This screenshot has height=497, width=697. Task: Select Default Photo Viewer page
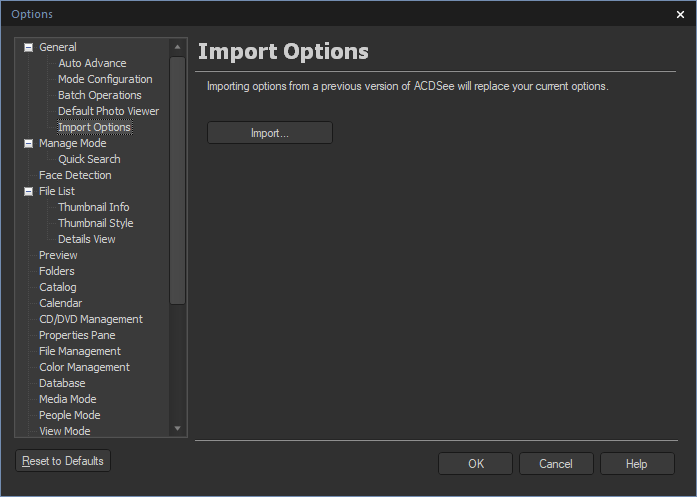click(108, 111)
